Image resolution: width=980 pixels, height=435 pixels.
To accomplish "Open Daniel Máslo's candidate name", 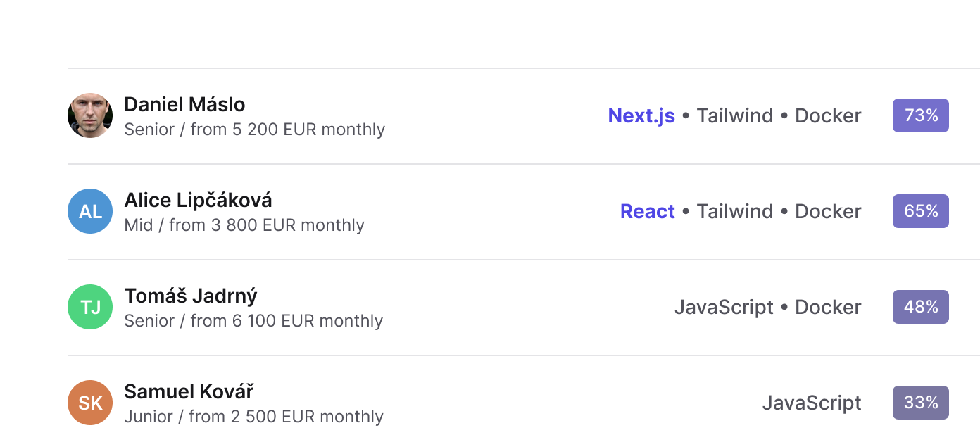I will (x=184, y=104).
